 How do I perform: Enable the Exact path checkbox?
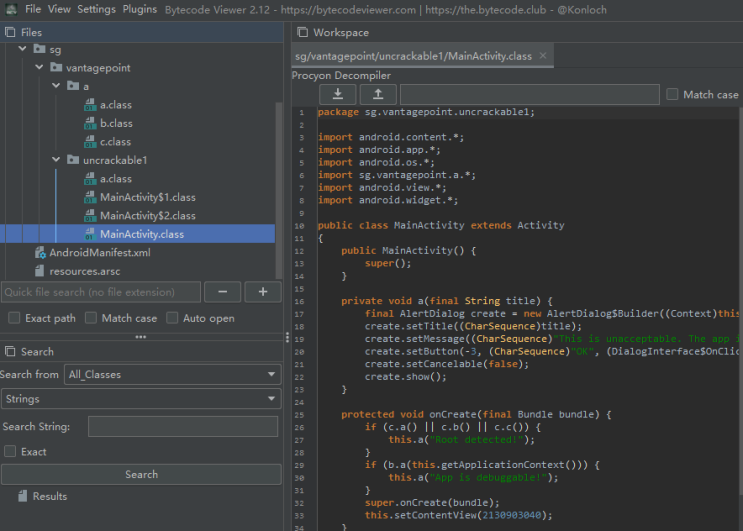tap(14, 318)
